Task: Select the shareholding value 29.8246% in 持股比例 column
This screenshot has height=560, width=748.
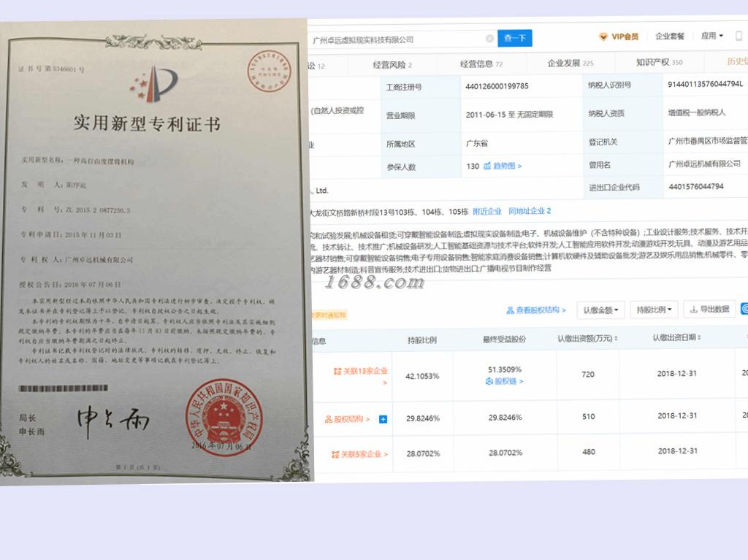Action: [x=423, y=418]
